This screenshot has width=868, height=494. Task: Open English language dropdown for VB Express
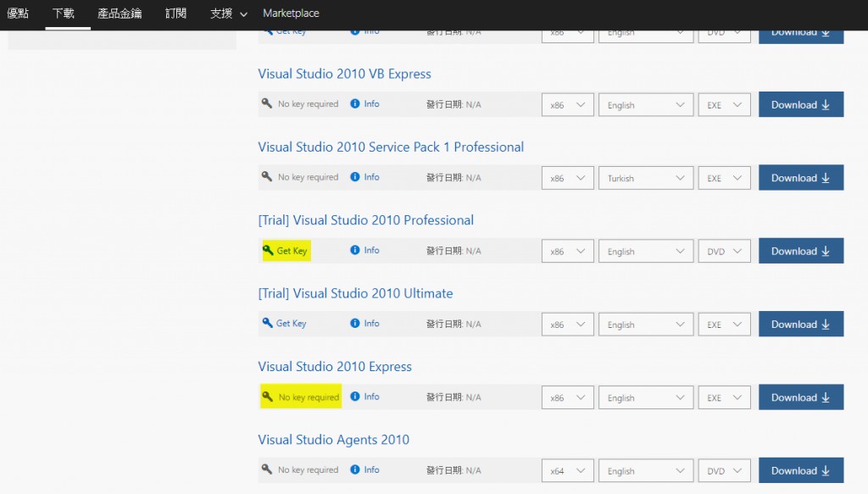click(x=645, y=104)
